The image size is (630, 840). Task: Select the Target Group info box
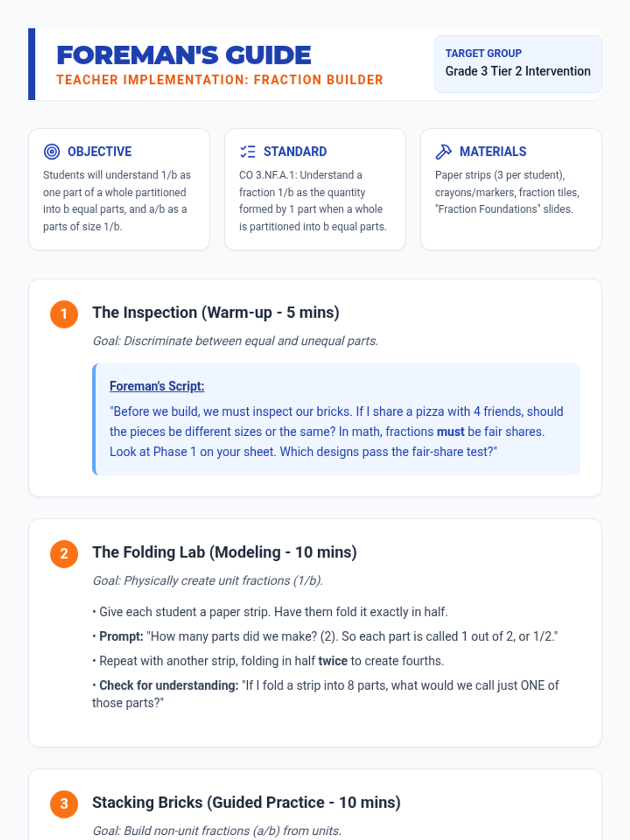coord(518,64)
